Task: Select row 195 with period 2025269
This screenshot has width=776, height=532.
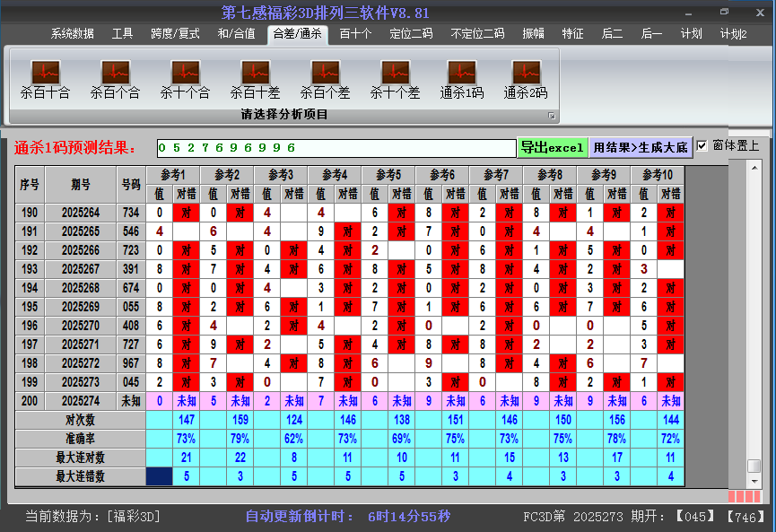Action: pyautogui.click(x=83, y=307)
